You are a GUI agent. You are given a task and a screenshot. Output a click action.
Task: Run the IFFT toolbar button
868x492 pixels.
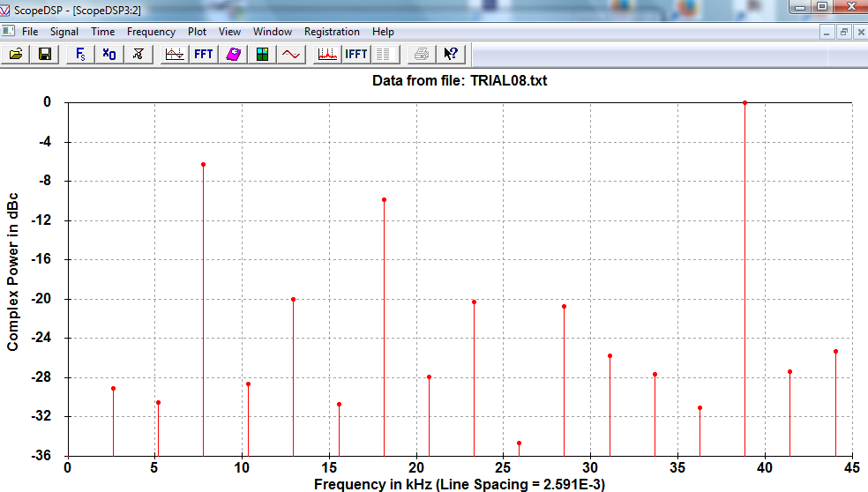pyautogui.click(x=356, y=54)
